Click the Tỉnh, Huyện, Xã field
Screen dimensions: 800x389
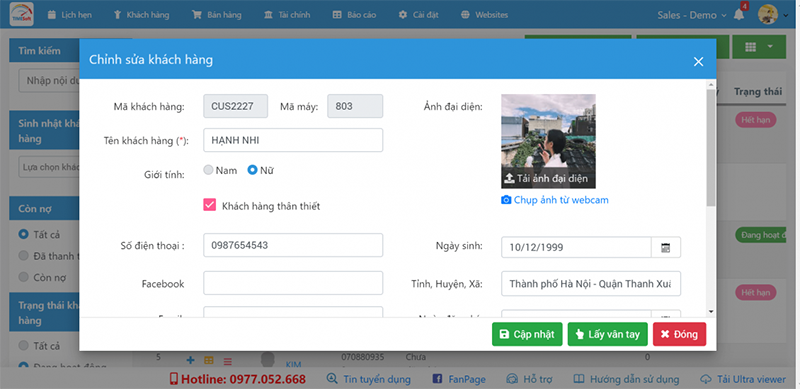591,284
